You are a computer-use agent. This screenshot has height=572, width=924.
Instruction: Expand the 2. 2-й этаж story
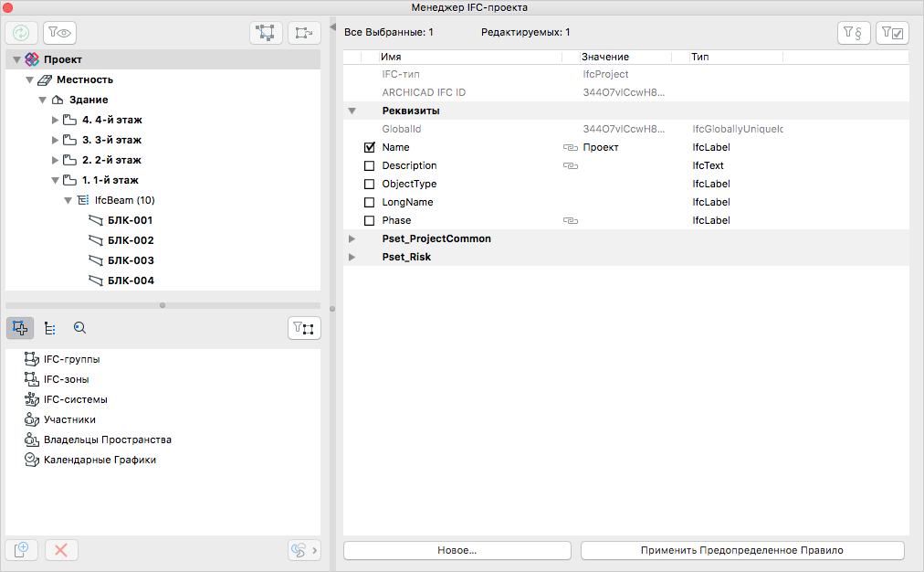[56, 161]
